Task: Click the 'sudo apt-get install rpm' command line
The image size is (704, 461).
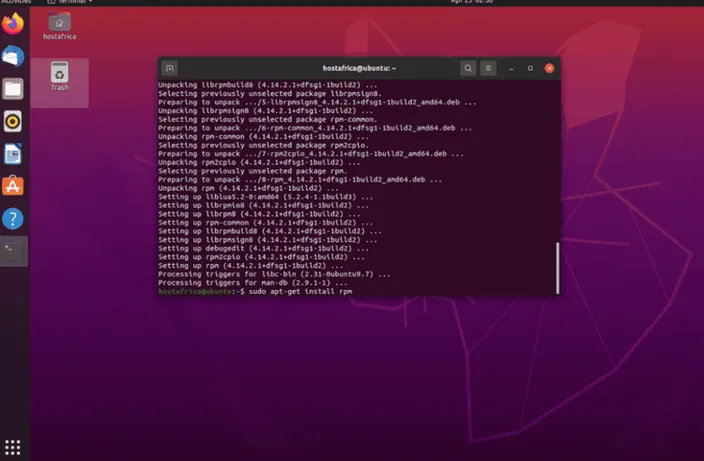Action: click(x=300, y=291)
